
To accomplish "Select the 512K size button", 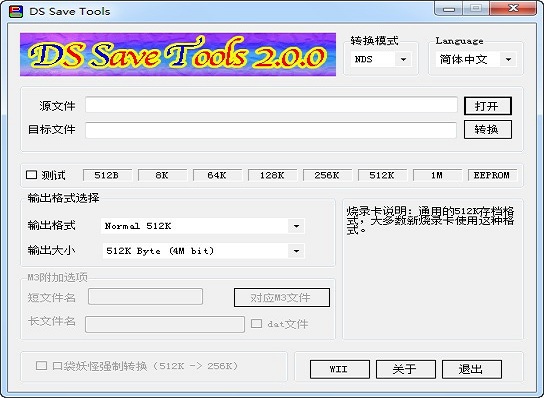I will [x=382, y=175].
